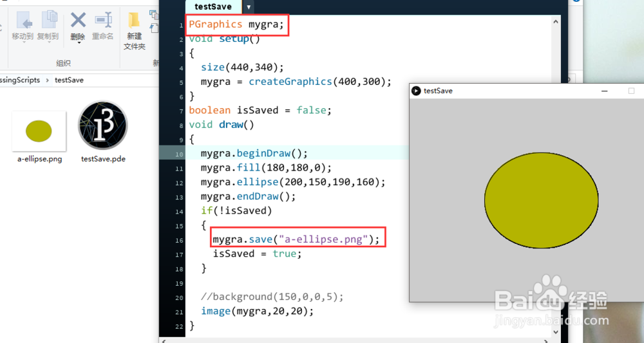
Task: Click the red Delete icon in Explorer ribbon
Action: click(78, 20)
